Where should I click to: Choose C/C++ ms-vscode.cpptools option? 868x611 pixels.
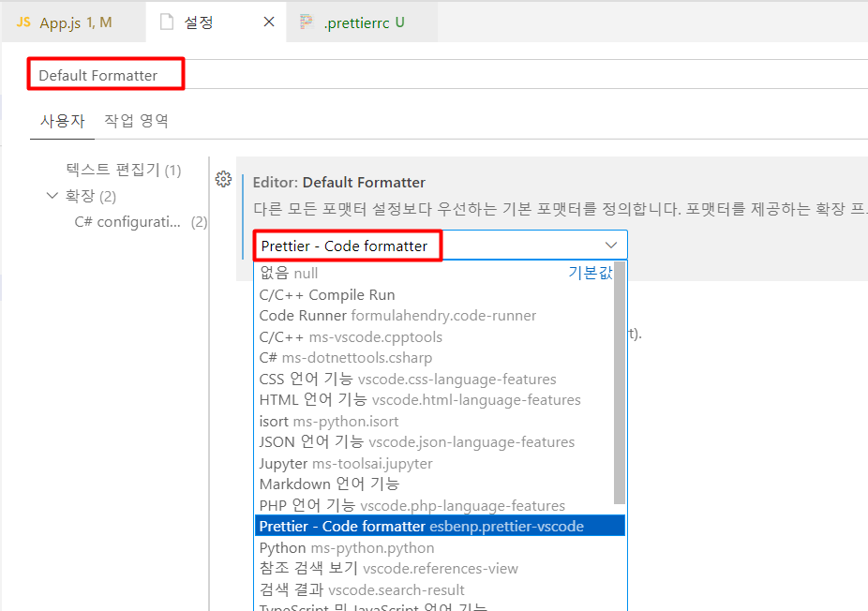435,336
